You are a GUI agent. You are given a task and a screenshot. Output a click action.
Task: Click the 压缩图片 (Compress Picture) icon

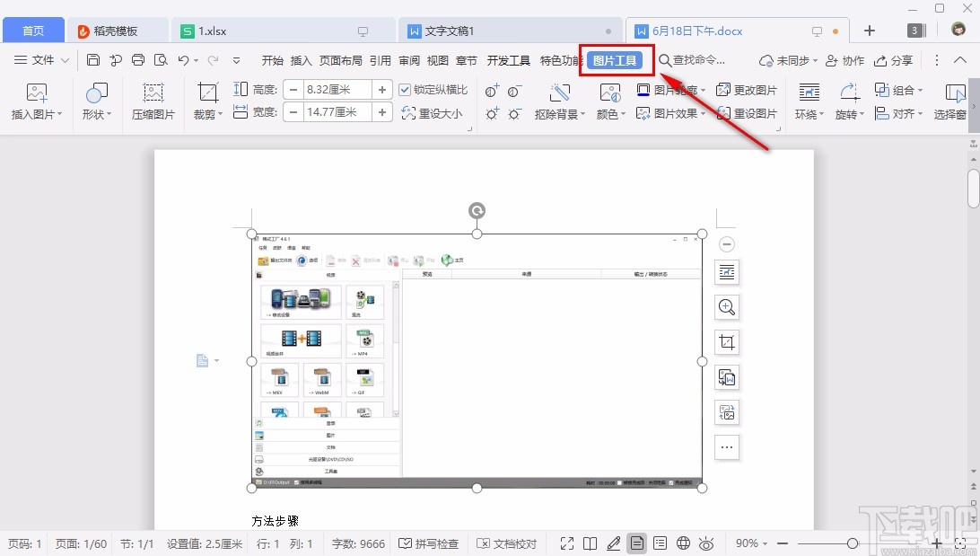(x=153, y=101)
